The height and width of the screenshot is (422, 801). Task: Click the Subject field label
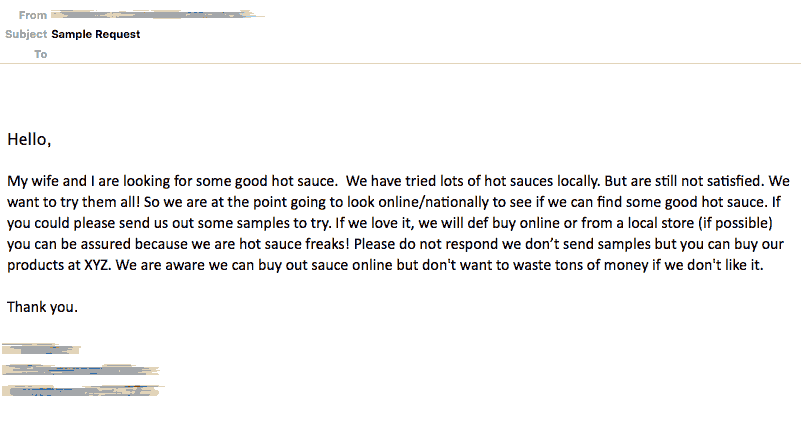26,34
